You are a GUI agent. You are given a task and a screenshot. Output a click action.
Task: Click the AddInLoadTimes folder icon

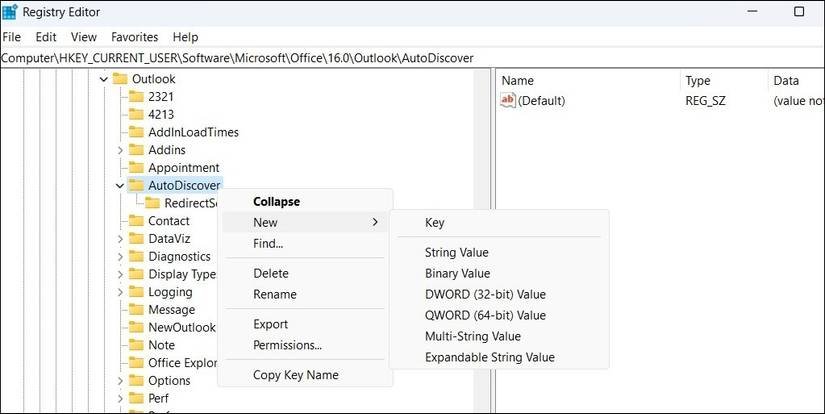pos(137,132)
